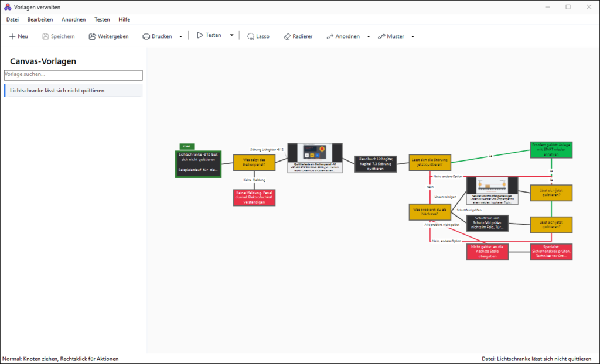
Task: Click edge label Alle probiert, nicht gelöst
Action: point(442,225)
